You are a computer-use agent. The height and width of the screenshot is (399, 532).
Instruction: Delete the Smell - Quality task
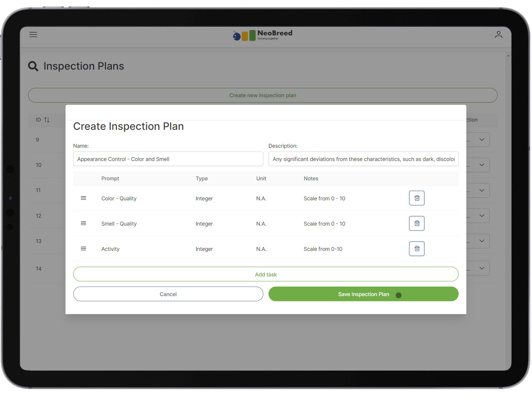pyautogui.click(x=417, y=224)
